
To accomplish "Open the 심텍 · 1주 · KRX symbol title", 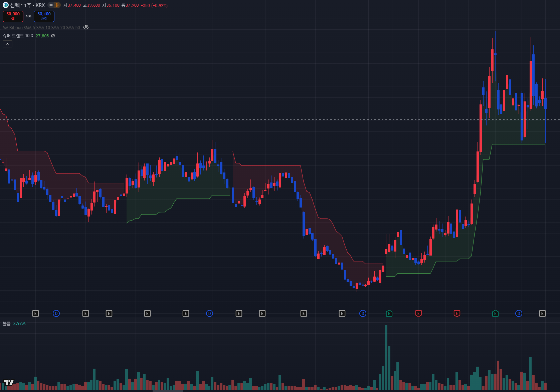I will (27, 5).
